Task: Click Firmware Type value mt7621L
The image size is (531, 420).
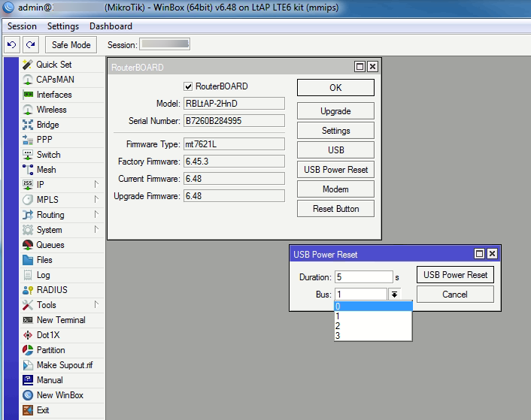Action: 234,144
